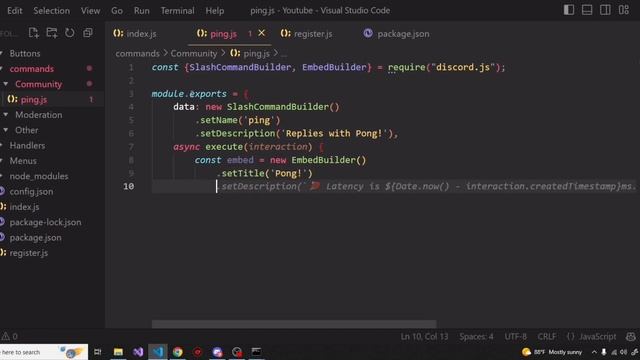Collapse all folders in explorer
This screenshot has height=360, width=640.
click(88, 33)
